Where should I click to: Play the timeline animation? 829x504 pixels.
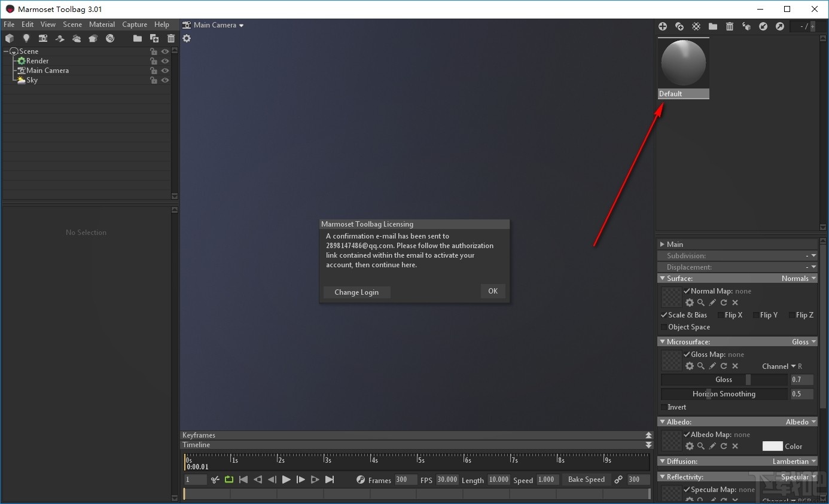pyautogui.click(x=286, y=479)
